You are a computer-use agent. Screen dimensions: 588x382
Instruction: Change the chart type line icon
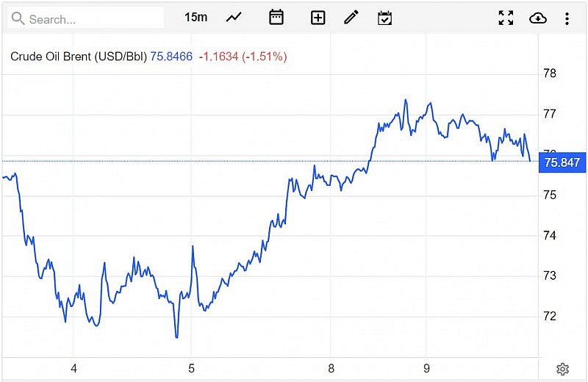(x=234, y=18)
